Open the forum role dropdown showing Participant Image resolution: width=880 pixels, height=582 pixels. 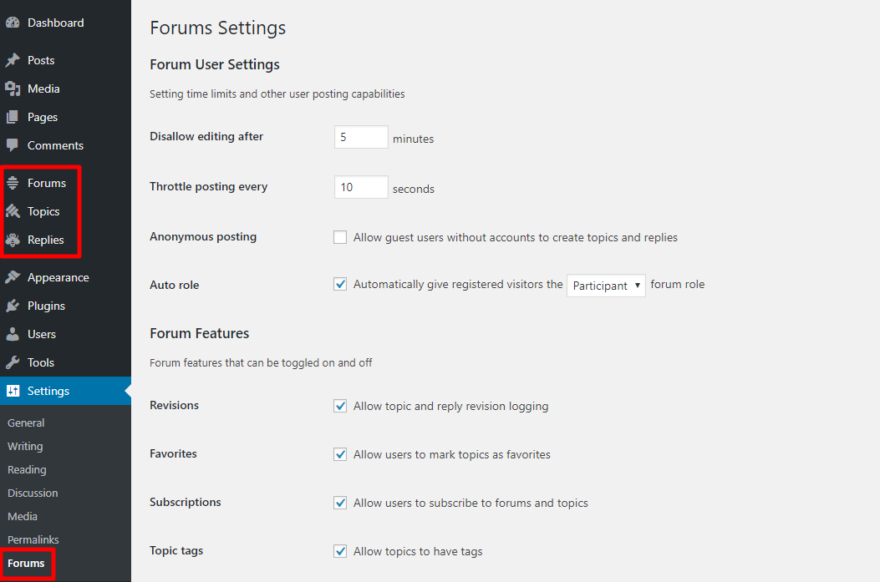[605, 285]
